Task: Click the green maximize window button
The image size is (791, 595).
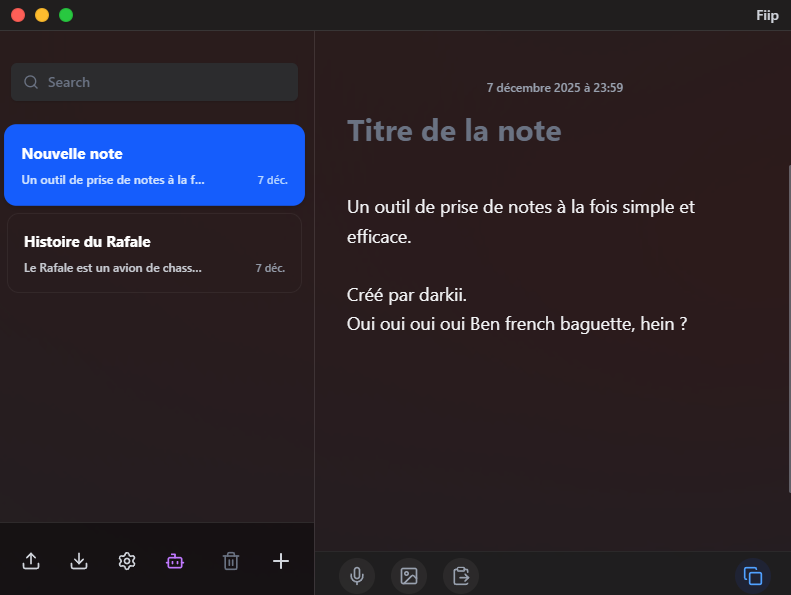Action: click(66, 15)
